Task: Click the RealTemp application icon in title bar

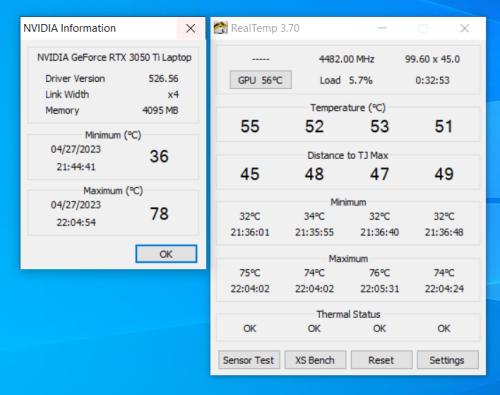Action: 220,28
